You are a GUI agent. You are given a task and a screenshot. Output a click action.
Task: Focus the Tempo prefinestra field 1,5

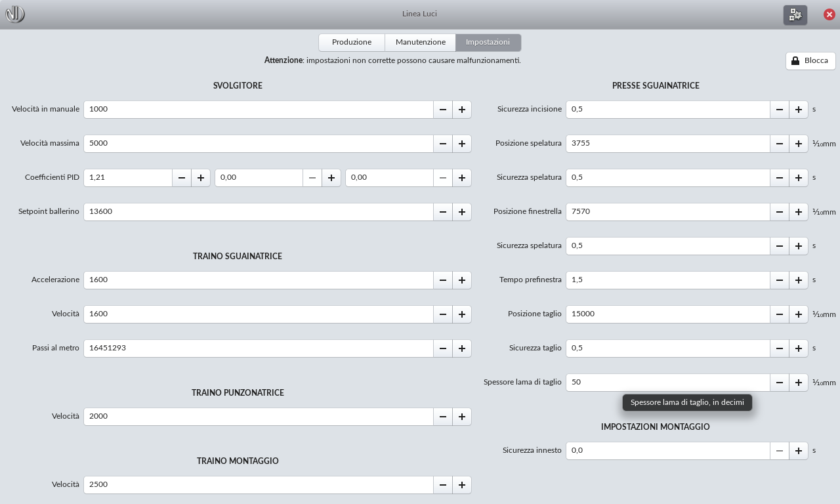coord(668,280)
